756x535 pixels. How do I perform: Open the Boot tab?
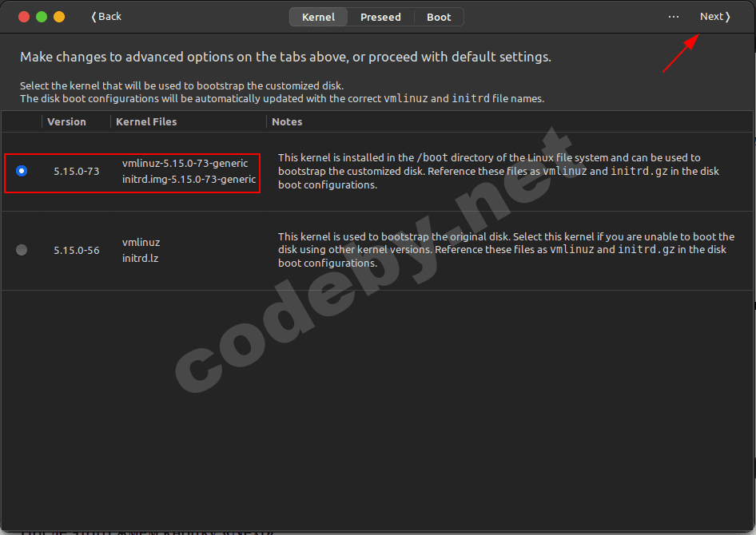point(439,17)
